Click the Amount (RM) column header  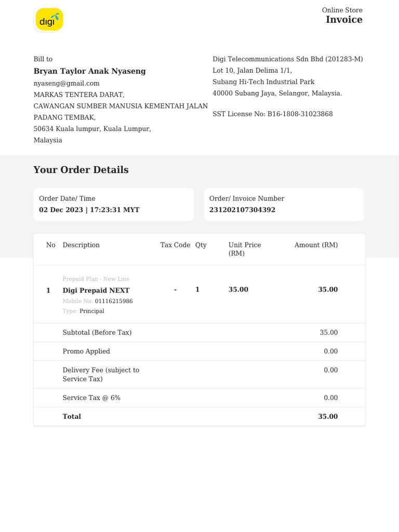(316, 245)
